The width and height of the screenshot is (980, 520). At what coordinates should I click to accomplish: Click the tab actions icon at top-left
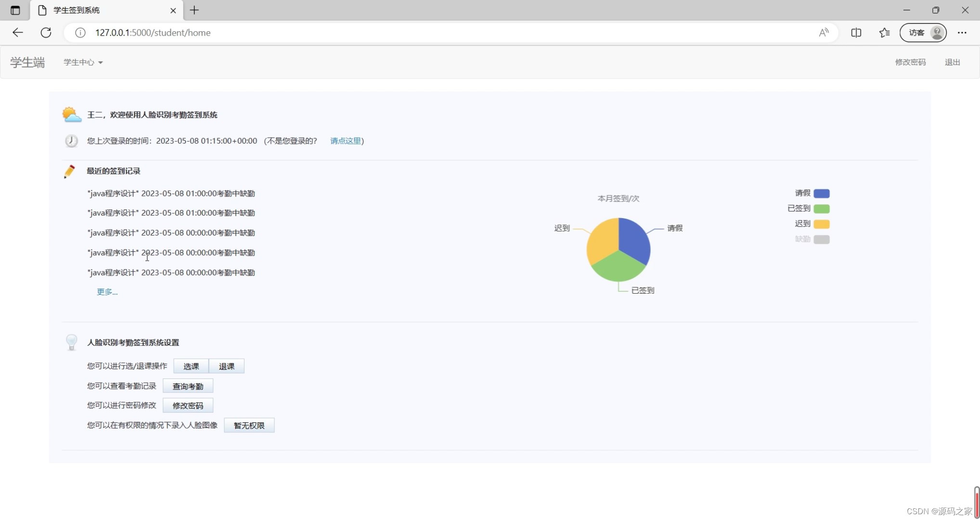[15, 10]
